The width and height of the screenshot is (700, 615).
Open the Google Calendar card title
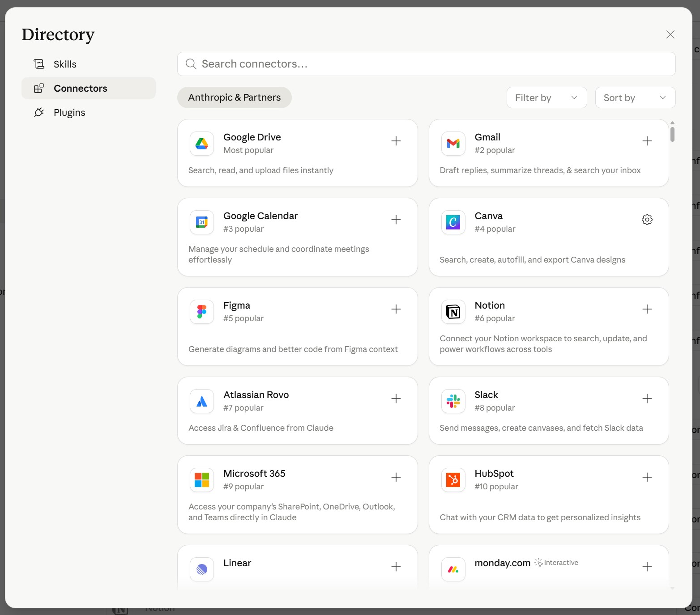click(x=260, y=216)
